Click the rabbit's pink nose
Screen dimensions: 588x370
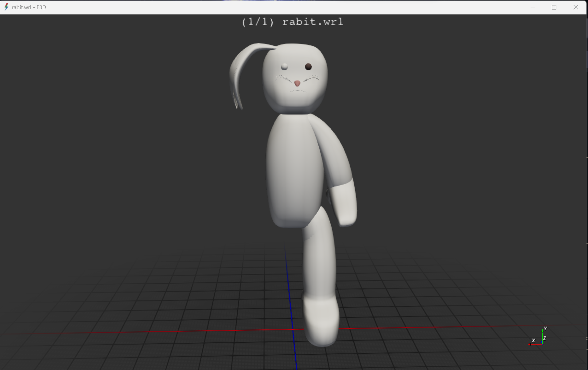tap(297, 83)
